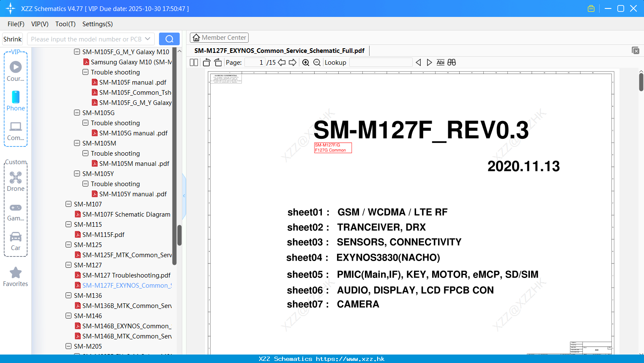Click the binoculars search icon
644x363 pixels.
[x=452, y=63]
